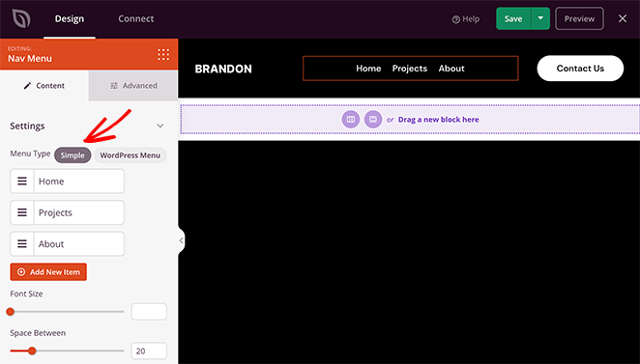
Task: Open the block grid icon beside Nav Menu
Action: point(163,55)
